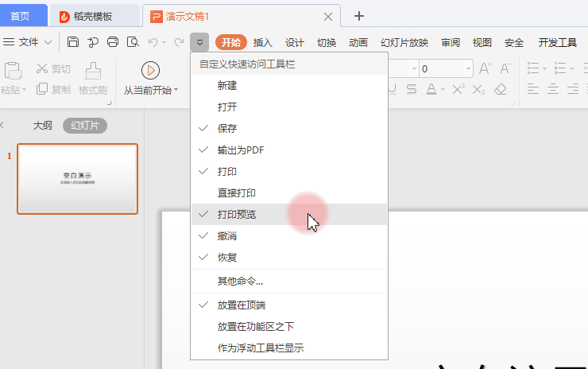Image resolution: width=588 pixels, height=369 pixels.
Task: Open the 稻壳模板 tab
Action: (x=95, y=16)
